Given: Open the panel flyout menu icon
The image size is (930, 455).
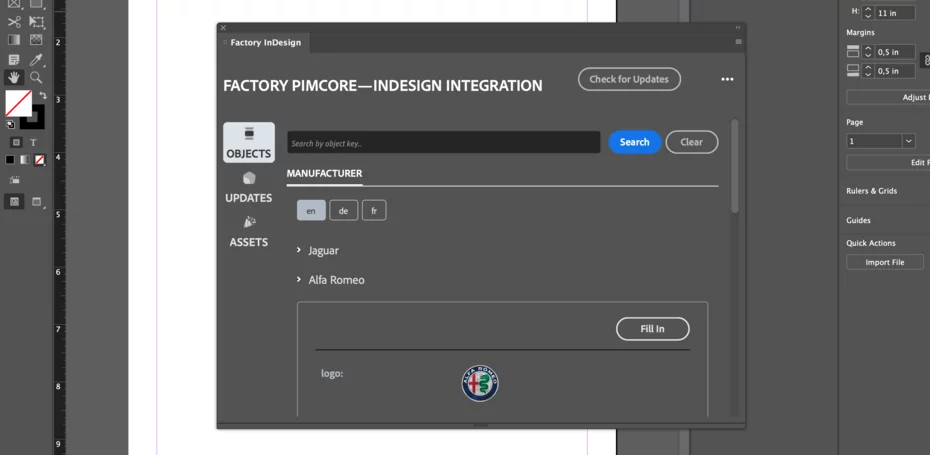Looking at the screenshot, I should (738, 42).
